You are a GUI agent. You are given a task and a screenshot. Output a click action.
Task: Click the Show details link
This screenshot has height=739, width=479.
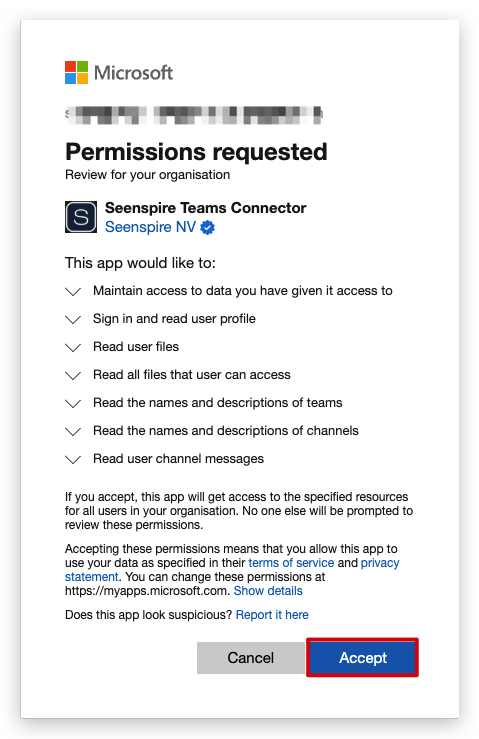[268, 591]
